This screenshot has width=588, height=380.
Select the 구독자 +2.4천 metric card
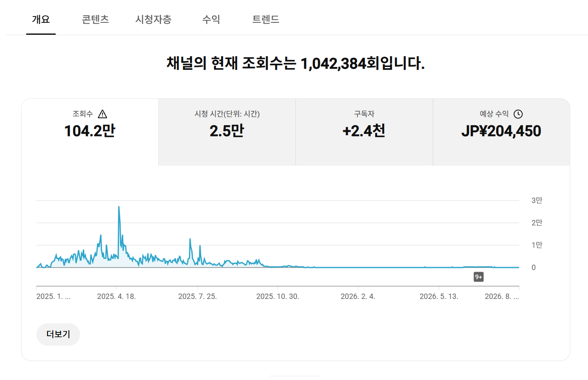click(364, 132)
